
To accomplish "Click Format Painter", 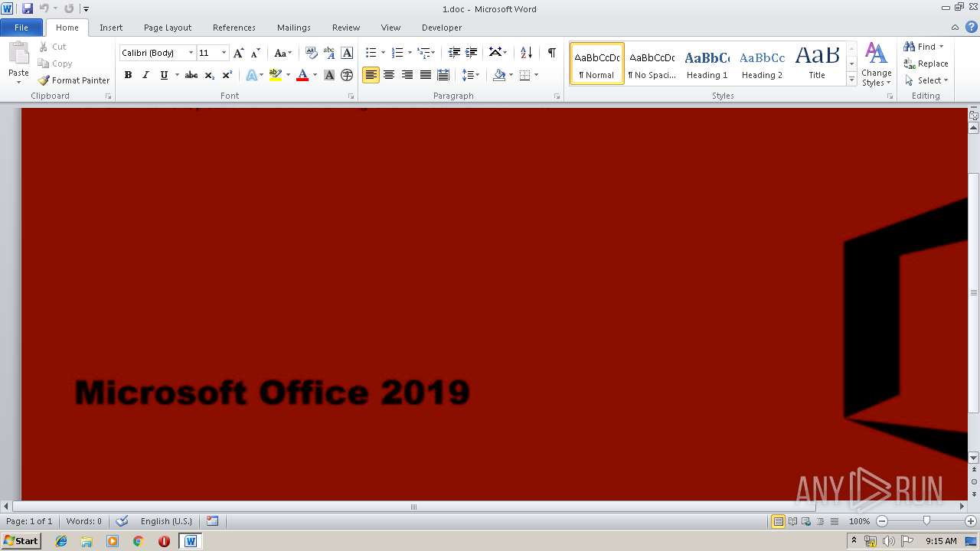I will [x=73, y=80].
